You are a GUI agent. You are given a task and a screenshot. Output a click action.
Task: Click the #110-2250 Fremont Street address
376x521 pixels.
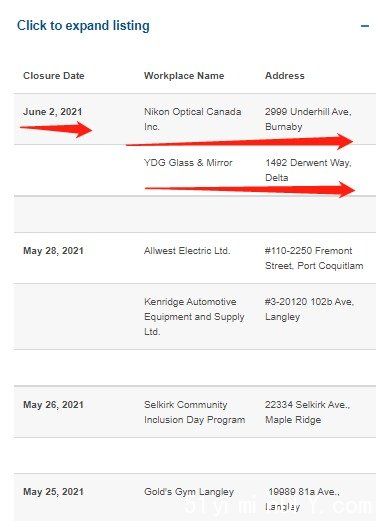314,258
